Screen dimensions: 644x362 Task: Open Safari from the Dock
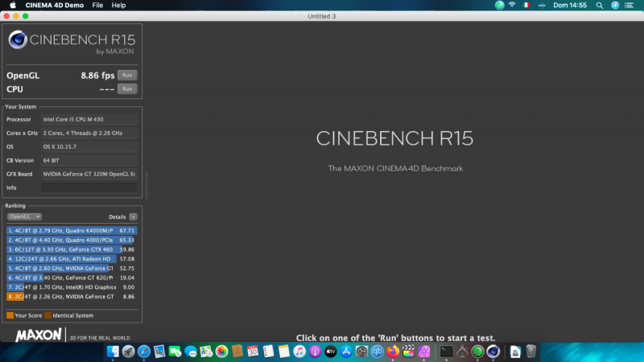[x=143, y=352]
